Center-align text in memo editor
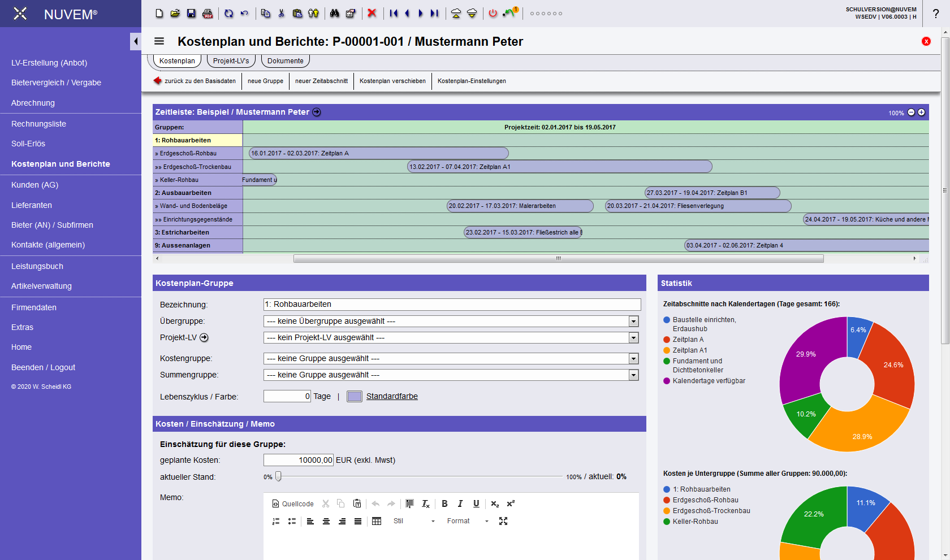This screenshot has width=950, height=560. pos(326,521)
